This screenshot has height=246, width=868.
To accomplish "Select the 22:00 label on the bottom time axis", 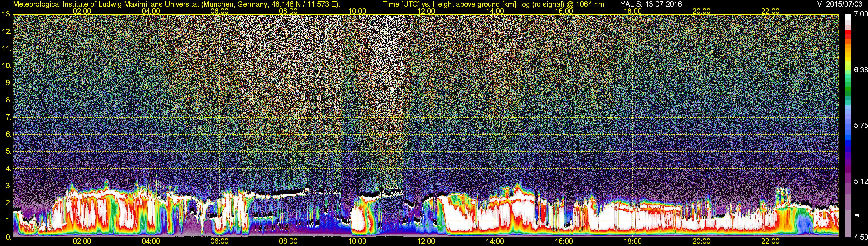I will (x=770, y=241).
